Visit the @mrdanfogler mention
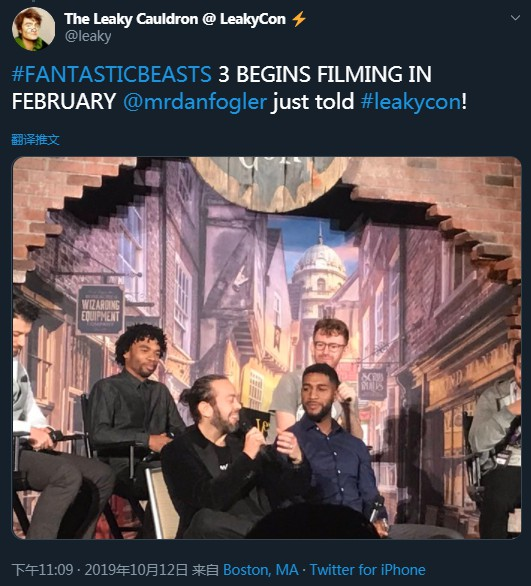Image resolution: width=531 pixels, height=586 pixels. [x=195, y=102]
